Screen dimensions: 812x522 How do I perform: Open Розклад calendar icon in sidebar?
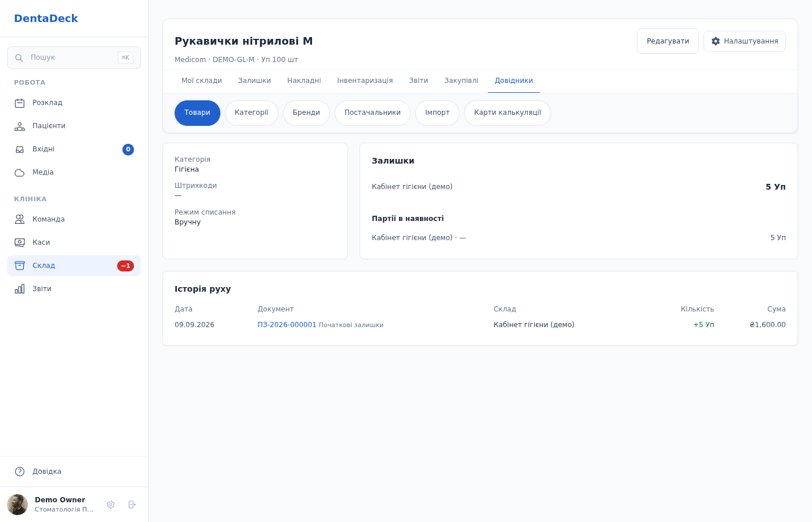pyautogui.click(x=20, y=103)
